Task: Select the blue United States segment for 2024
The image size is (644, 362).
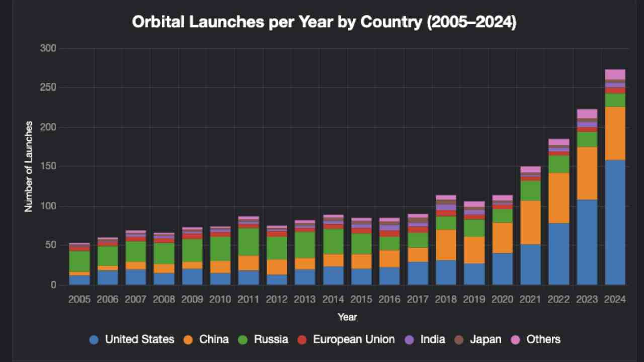Action: 615,222
